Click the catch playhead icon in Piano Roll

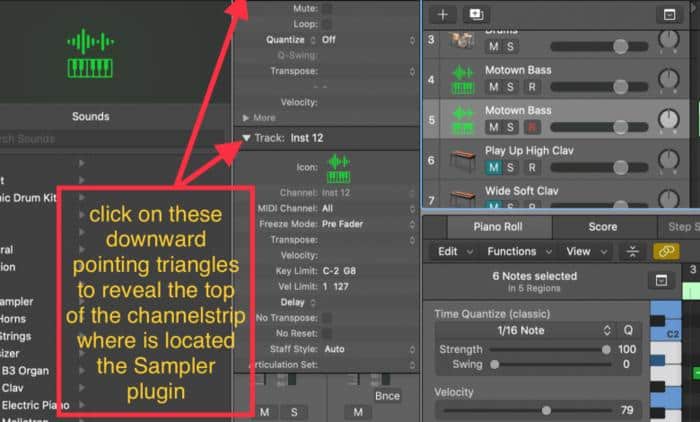pyautogui.click(x=632, y=251)
